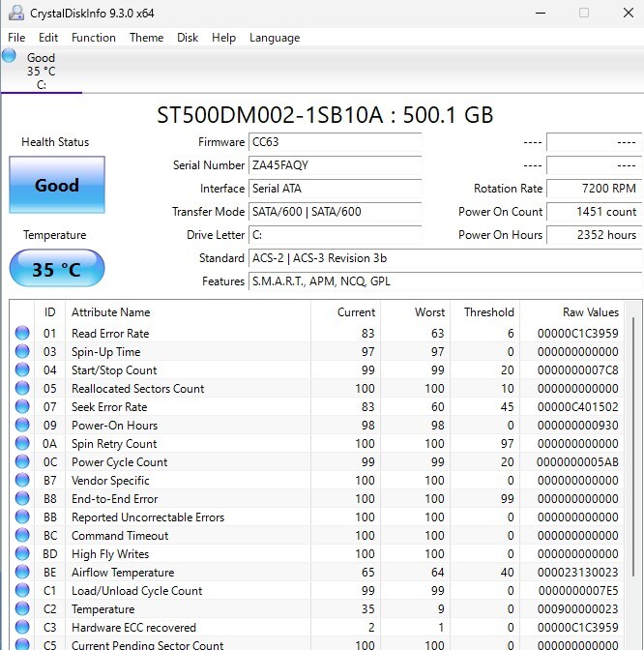Click the 35 °C temperature button
This screenshot has width=644, height=650.
pyautogui.click(x=56, y=269)
